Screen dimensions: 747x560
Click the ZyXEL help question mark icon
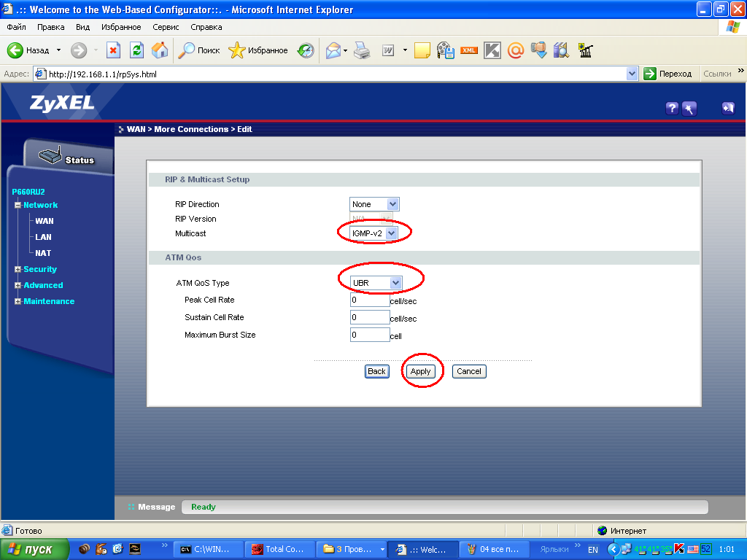point(673,109)
